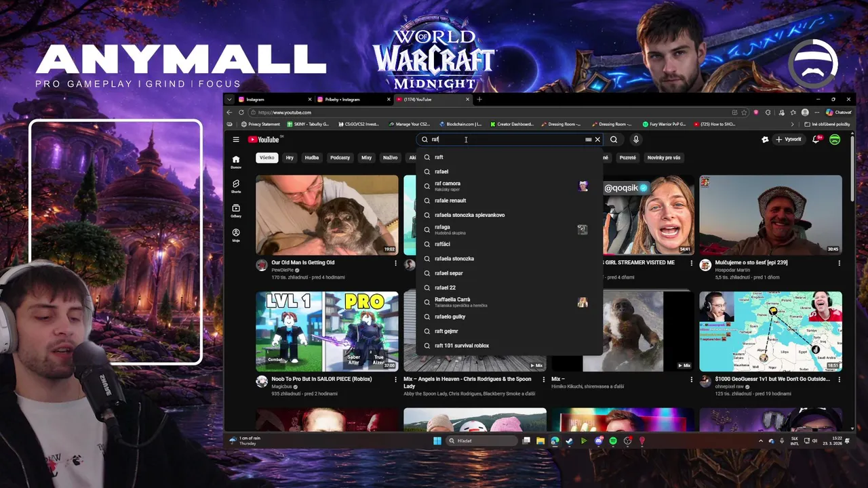Image resolution: width=868 pixels, height=488 pixels.
Task: Open the Creator Dashboard bookmark
Action: (x=512, y=125)
